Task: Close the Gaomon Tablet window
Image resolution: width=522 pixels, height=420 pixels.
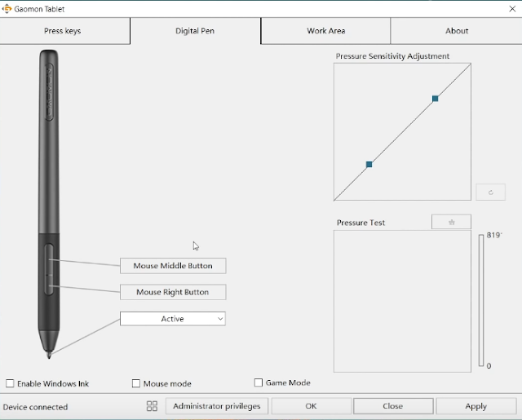Action: (512, 9)
